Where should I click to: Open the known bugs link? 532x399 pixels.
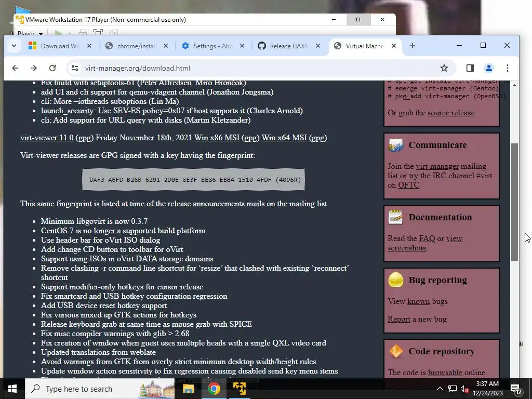(418, 302)
